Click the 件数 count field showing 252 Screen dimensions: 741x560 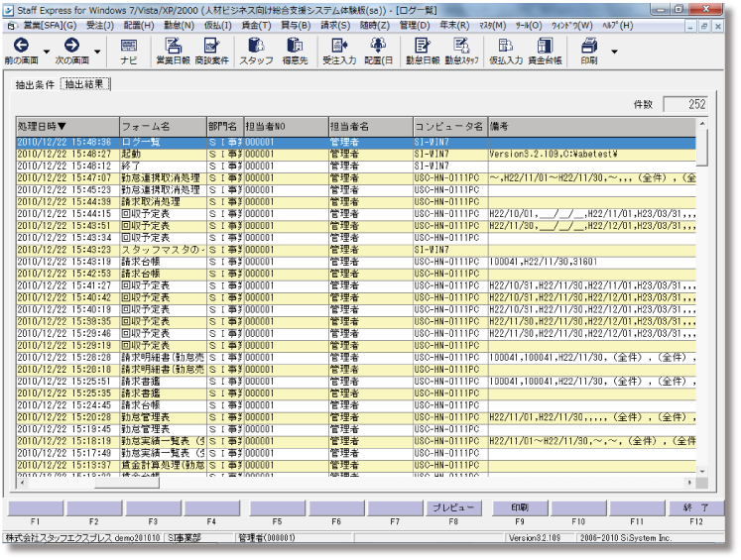(685, 104)
